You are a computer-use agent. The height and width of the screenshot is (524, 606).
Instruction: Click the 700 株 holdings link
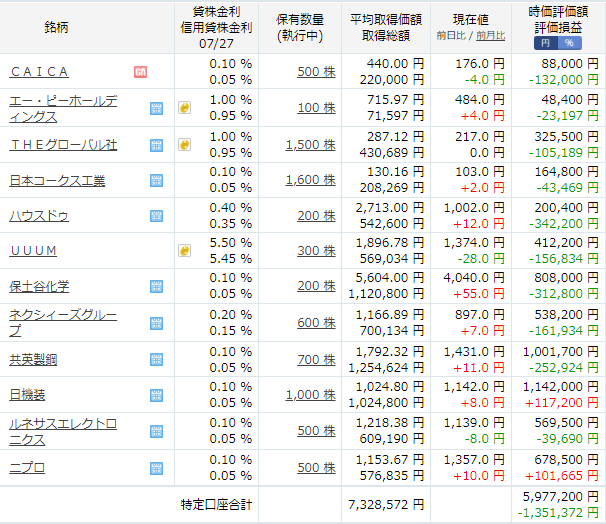tap(317, 360)
